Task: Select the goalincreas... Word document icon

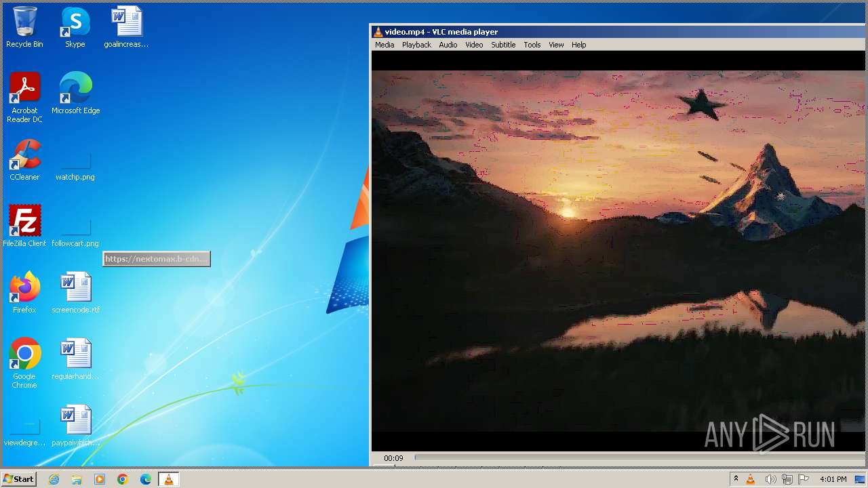Action: tap(126, 27)
